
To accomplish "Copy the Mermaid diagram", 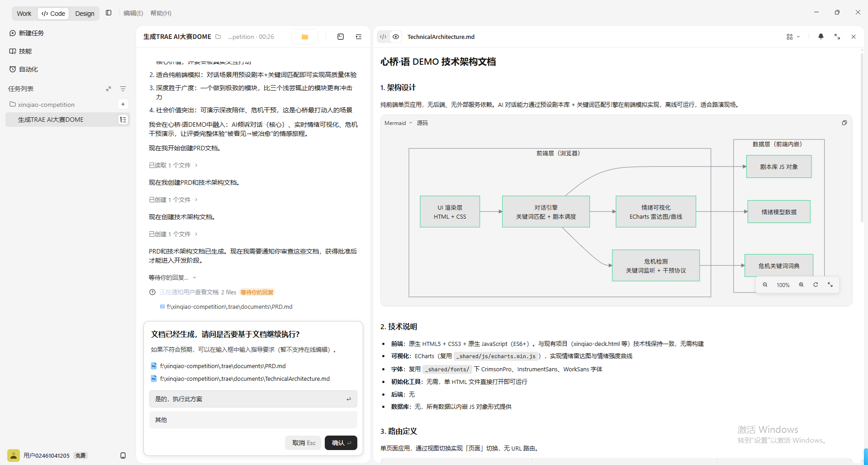I will pos(844,123).
